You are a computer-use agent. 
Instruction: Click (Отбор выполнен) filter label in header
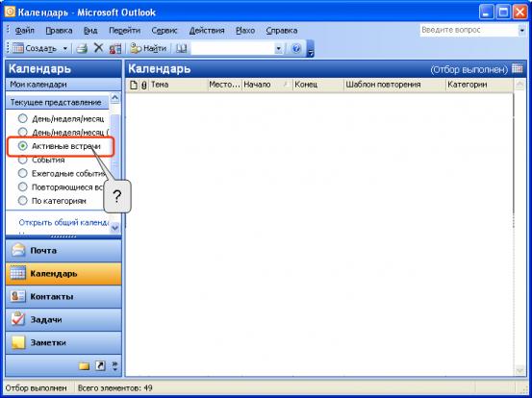[x=469, y=69]
